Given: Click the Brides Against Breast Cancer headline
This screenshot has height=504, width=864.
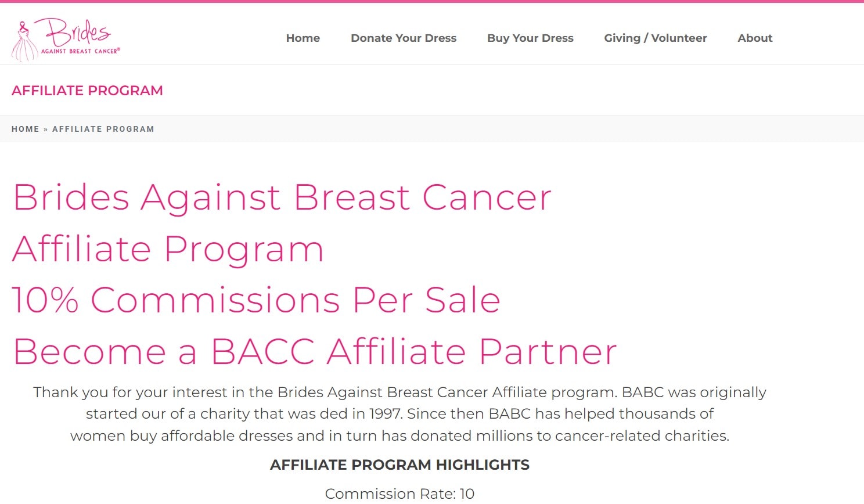Looking at the screenshot, I should tap(282, 197).
